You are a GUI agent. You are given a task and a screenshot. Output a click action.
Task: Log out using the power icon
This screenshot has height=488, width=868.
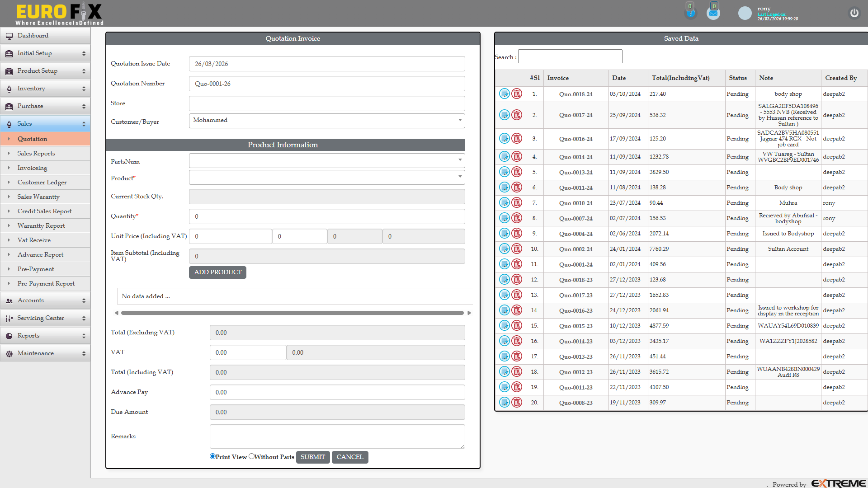854,13
